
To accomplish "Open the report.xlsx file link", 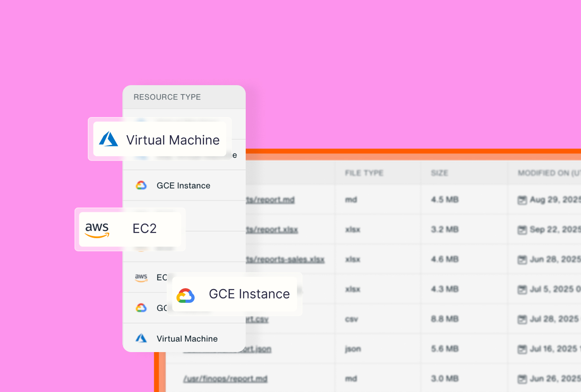I will tap(272, 230).
